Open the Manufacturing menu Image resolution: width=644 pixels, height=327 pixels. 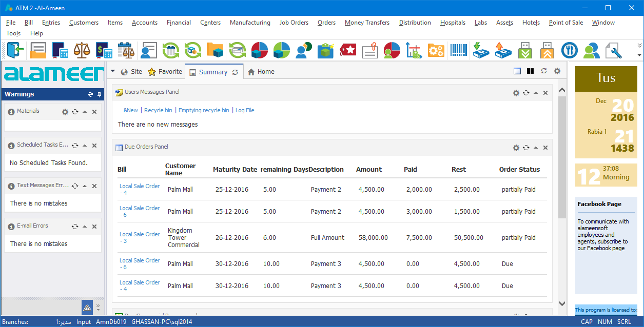click(250, 23)
